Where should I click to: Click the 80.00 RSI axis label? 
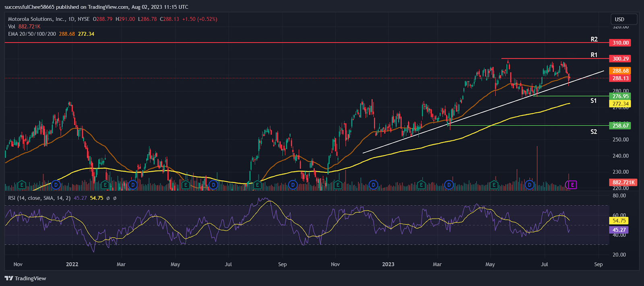click(x=619, y=196)
